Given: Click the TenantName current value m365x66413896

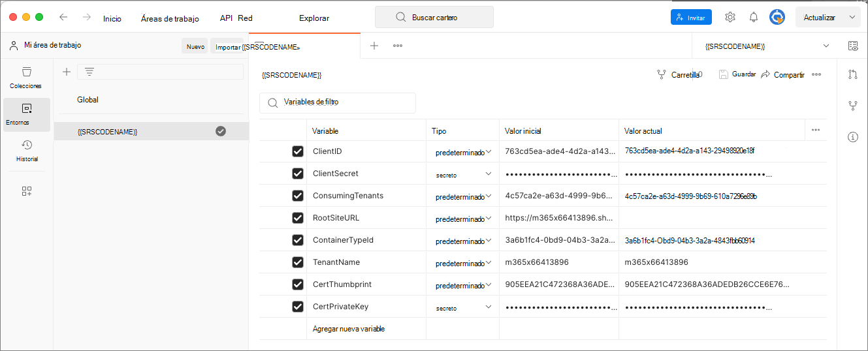Looking at the screenshot, I should pyautogui.click(x=656, y=262).
